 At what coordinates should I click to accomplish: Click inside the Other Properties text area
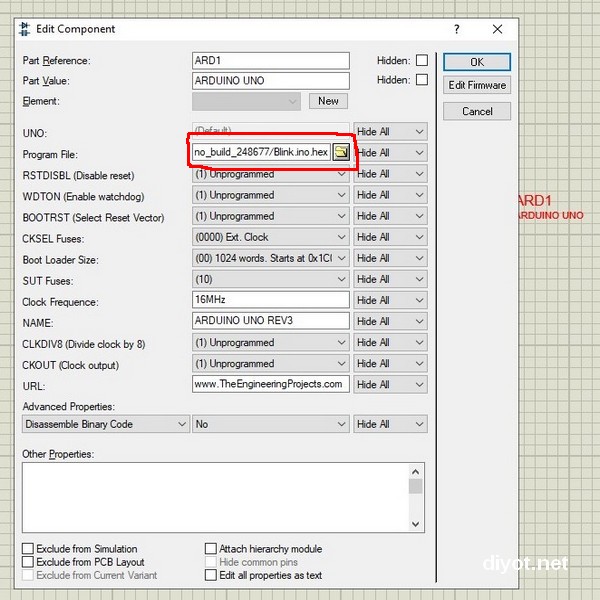[215, 497]
